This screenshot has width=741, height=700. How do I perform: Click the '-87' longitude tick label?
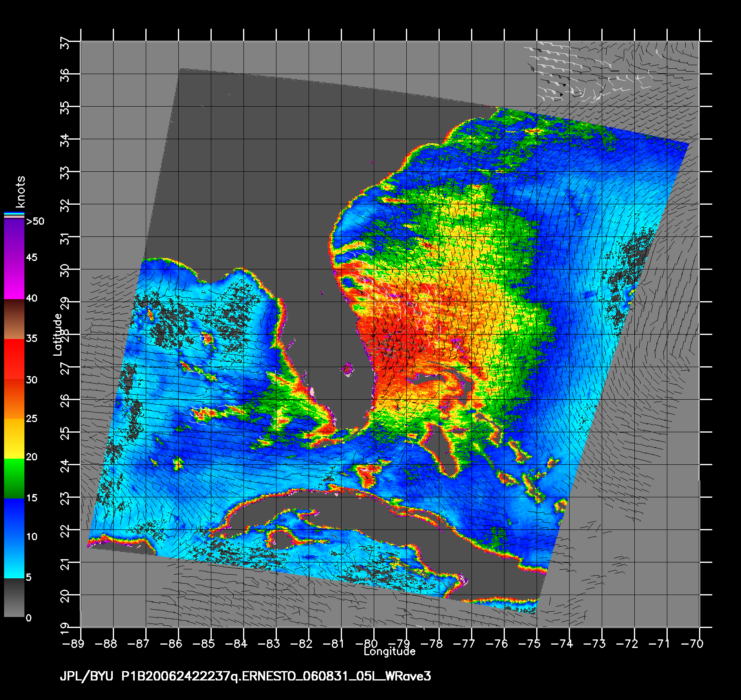click(x=138, y=643)
